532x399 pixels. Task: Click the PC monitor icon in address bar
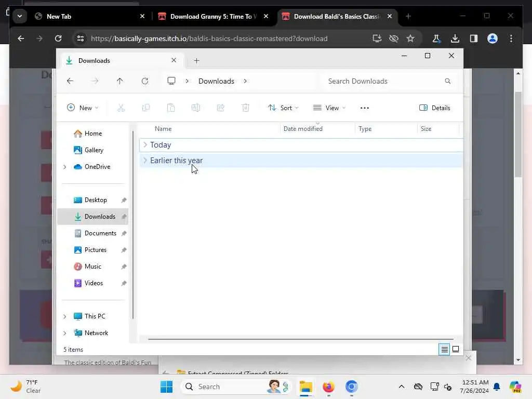click(x=171, y=81)
